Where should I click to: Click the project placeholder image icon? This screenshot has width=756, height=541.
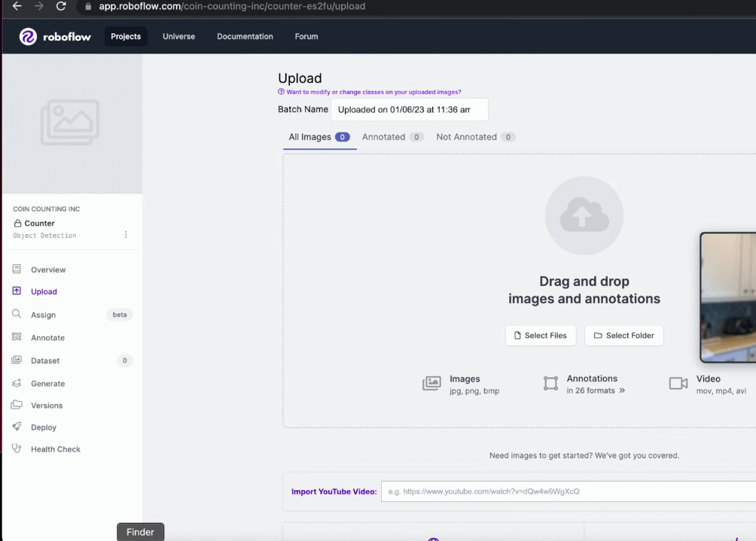(x=70, y=122)
